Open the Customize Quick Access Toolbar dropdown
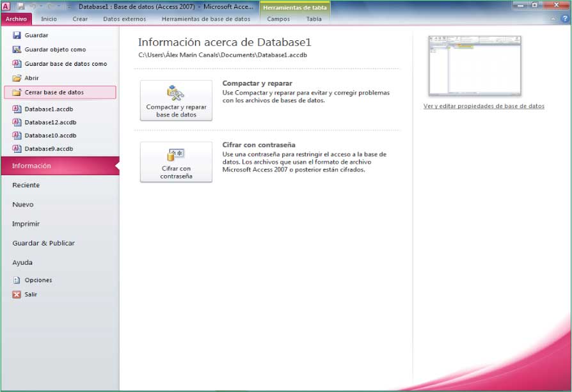Image resolution: width=572 pixels, height=392 pixels. pos(68,7)
